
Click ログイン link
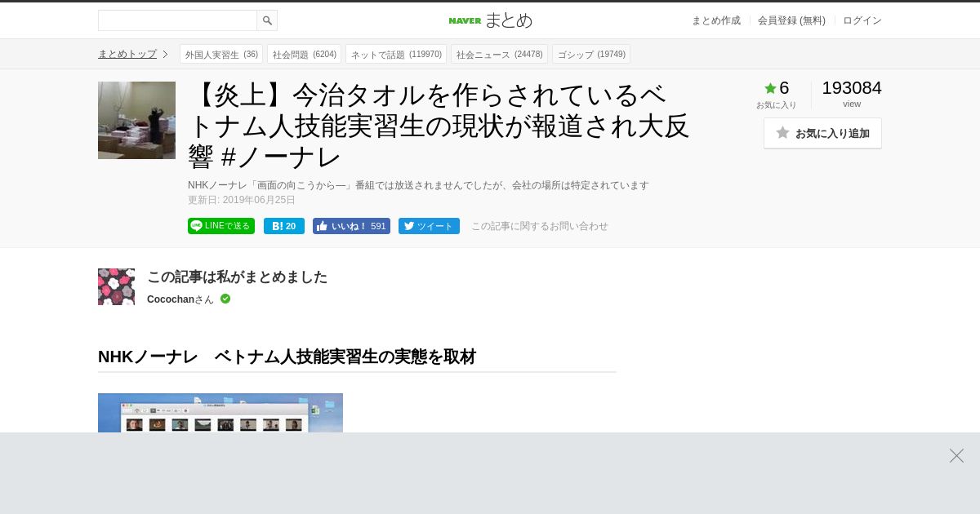coord(862,20)
